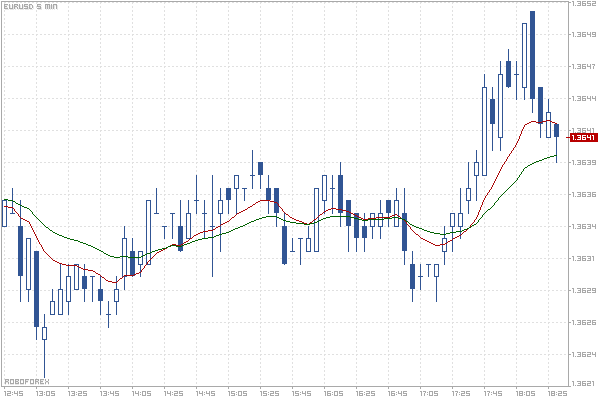Select the 1.3649 price axis label
The image size is (600, 400).
584,34
